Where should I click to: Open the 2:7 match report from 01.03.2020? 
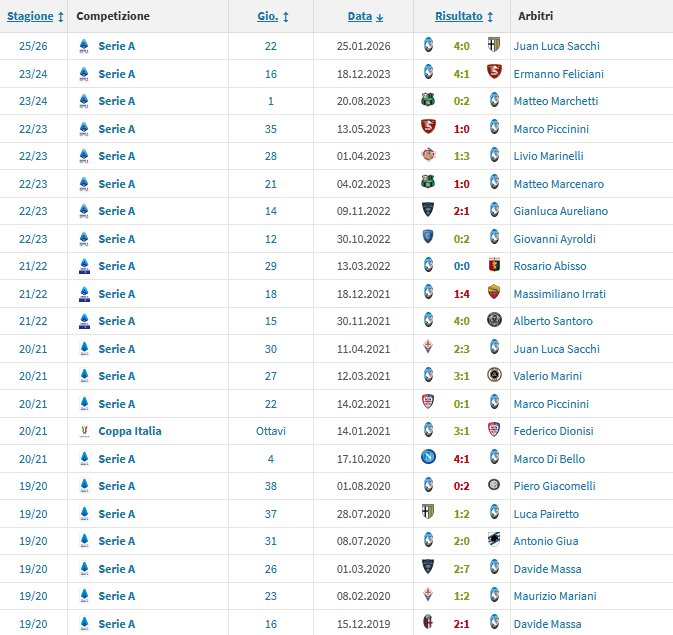pyautogui.click(x=461, y=569)
